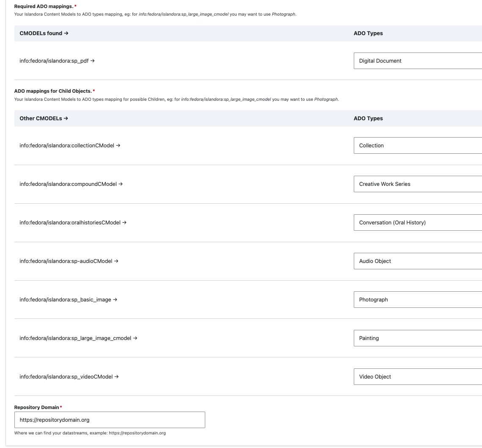This screenshot has width=482, height=448.
Task: Click the Repository Domain text field
Action: click(110, 420)
